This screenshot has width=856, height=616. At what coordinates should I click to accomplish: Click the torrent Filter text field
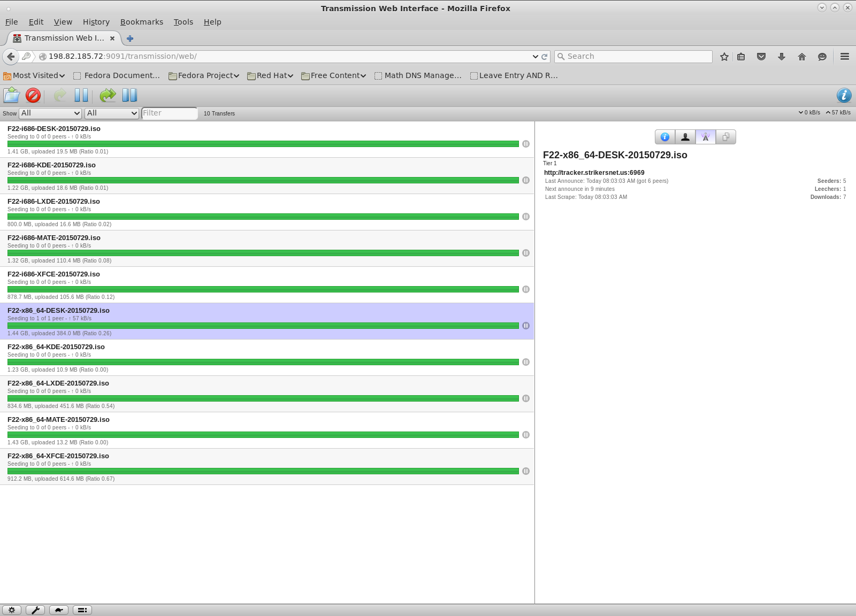[x=170, y=113]
